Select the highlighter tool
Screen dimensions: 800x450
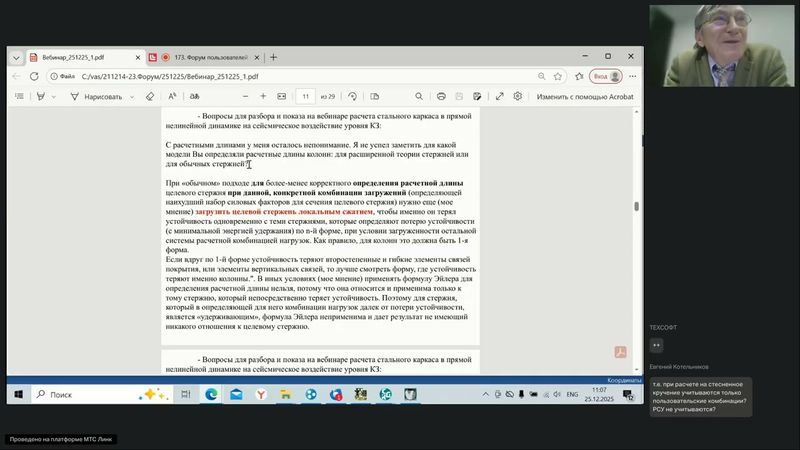coord(41,96)
